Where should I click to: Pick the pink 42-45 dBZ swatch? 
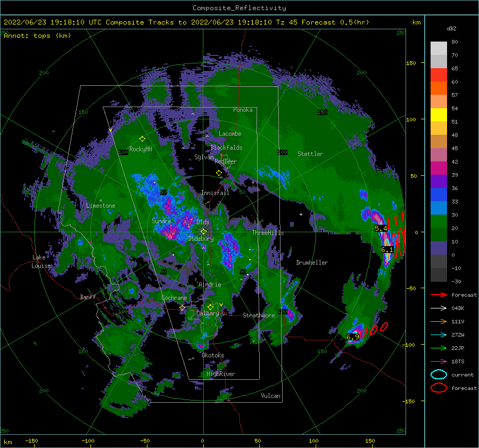(x=439, y=154)
